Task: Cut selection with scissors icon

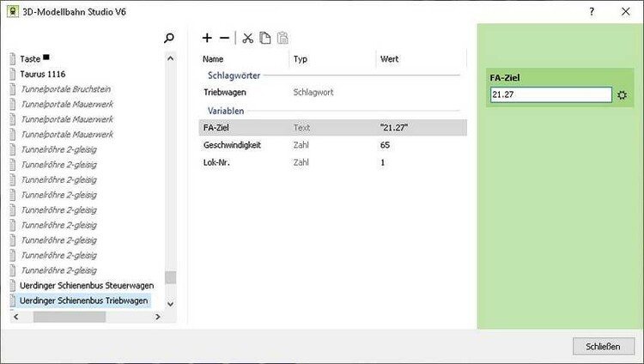Action: pos(247,38)
